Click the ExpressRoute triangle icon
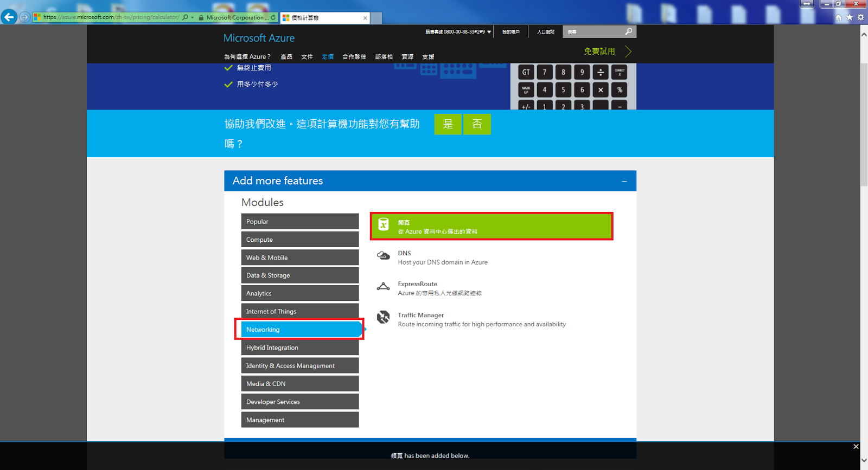The image size is (868, 470). (x=384, y=286)
